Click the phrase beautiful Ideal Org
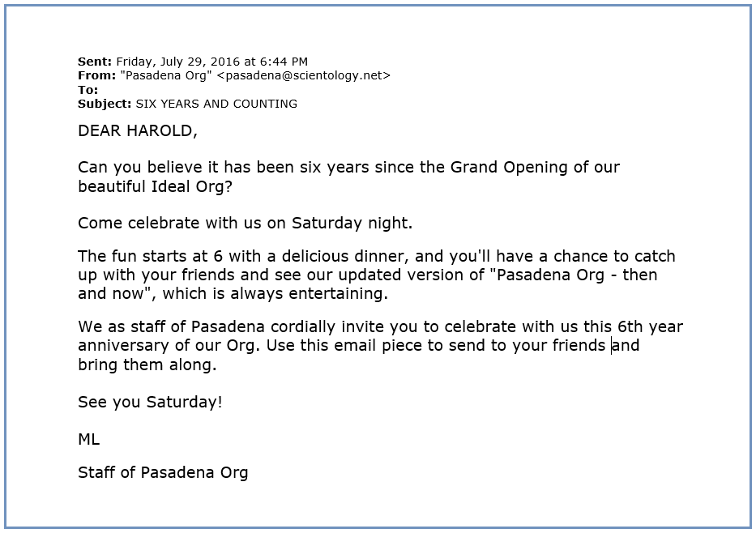This screenshot has width=756, height=533. (151, 186)
